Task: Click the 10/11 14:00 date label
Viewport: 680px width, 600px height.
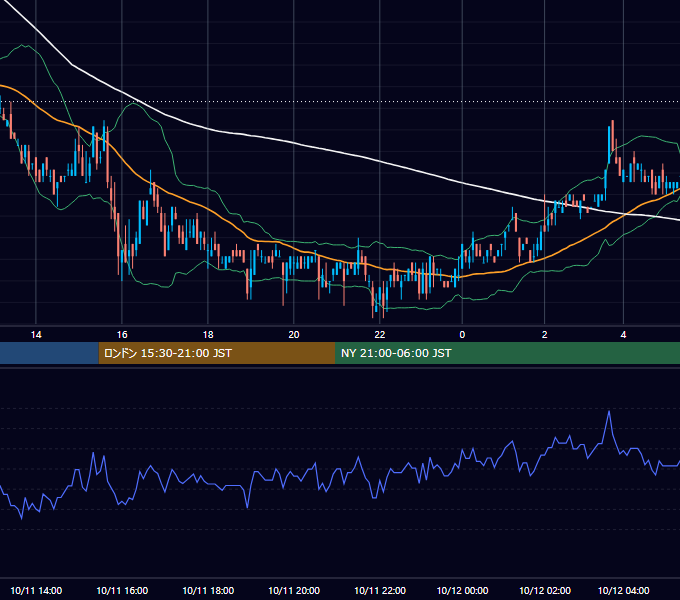Action: point(36,590)
